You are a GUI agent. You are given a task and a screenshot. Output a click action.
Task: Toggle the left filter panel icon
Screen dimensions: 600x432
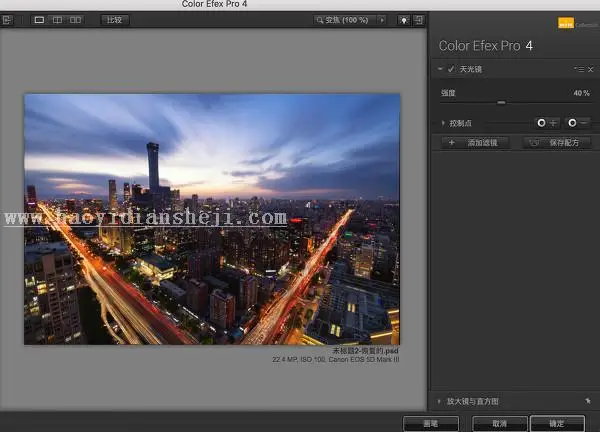(7, 20)
